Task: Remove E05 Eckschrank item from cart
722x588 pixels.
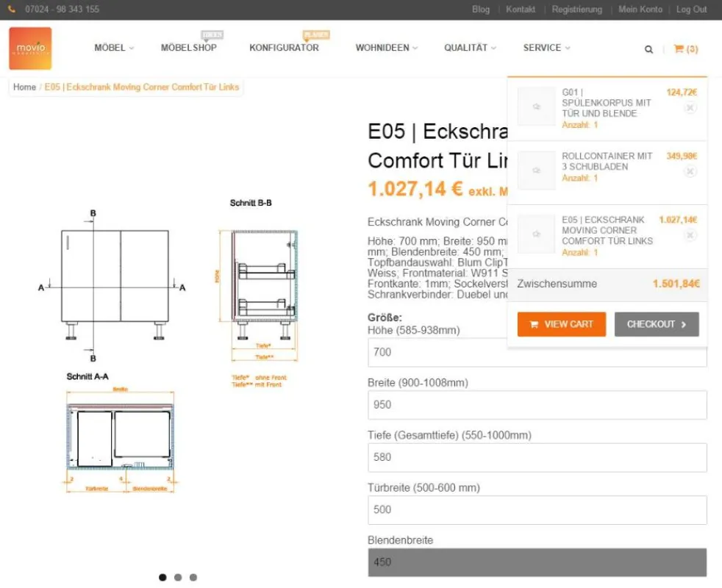Action: [x=690, y=235]
